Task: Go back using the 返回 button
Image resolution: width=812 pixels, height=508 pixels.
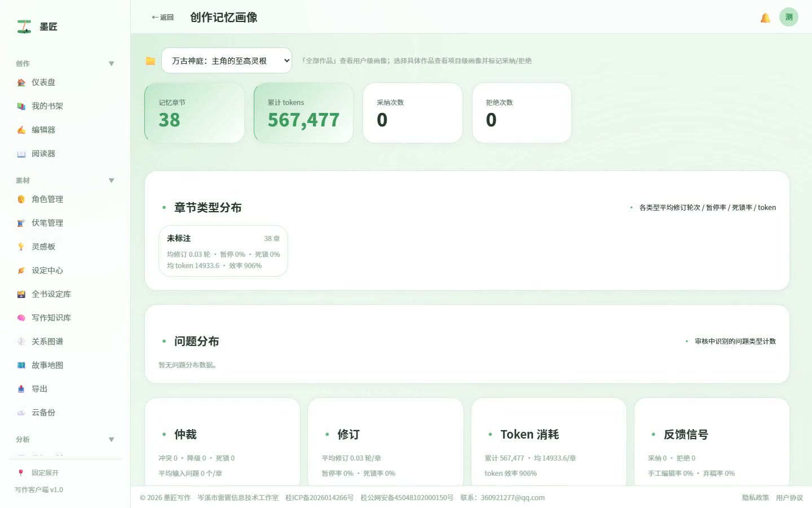Action: [x=162, y=17]
